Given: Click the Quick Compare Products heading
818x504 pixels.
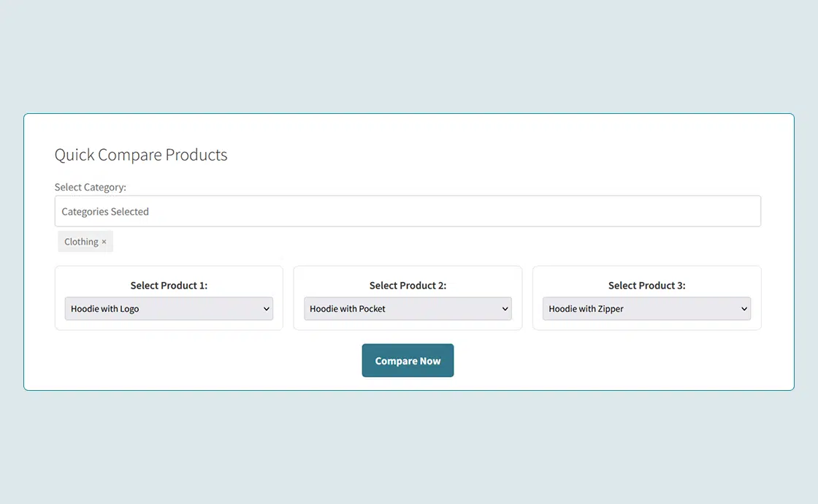Looking at the screenshot, I should click(x=141, y=155).
